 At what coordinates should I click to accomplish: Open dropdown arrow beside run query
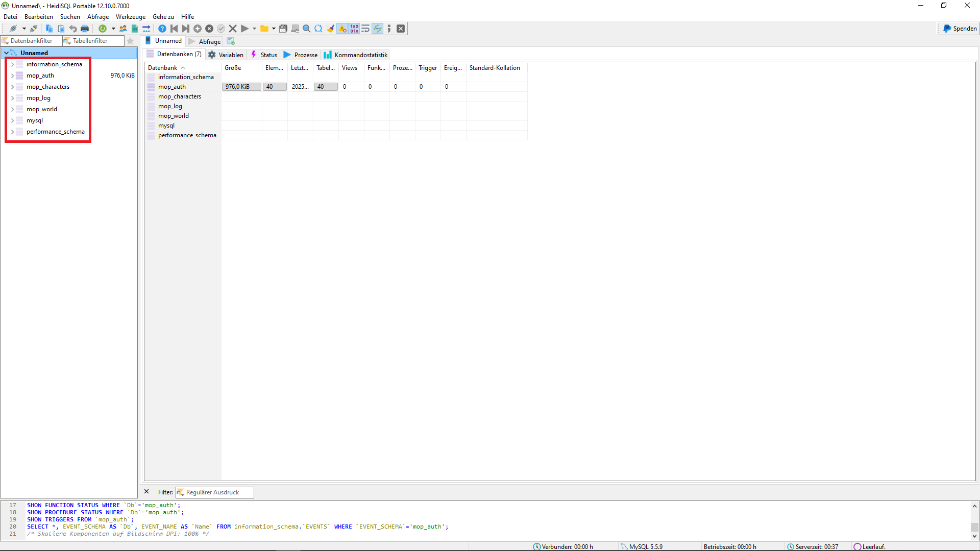click(x=254, y=29)
